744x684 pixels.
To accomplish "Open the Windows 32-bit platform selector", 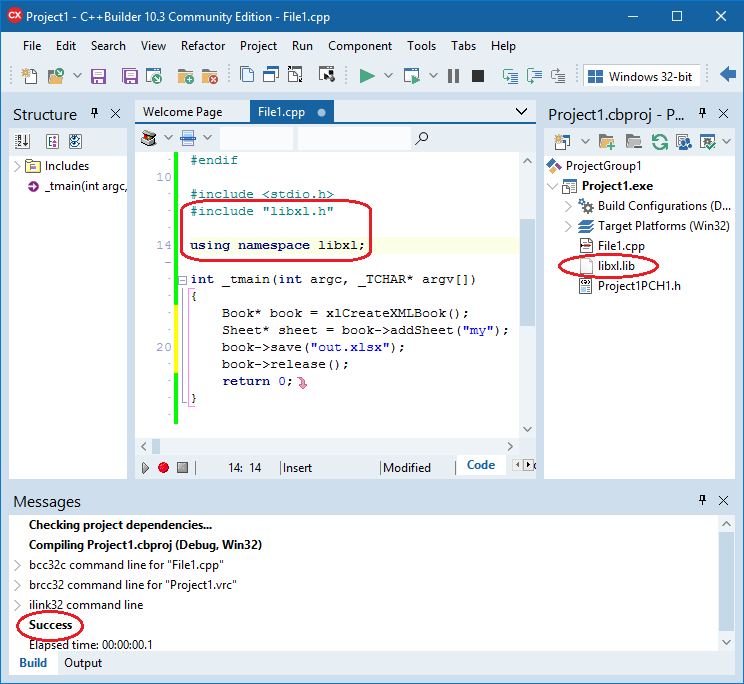I will (x=641, y=76).
